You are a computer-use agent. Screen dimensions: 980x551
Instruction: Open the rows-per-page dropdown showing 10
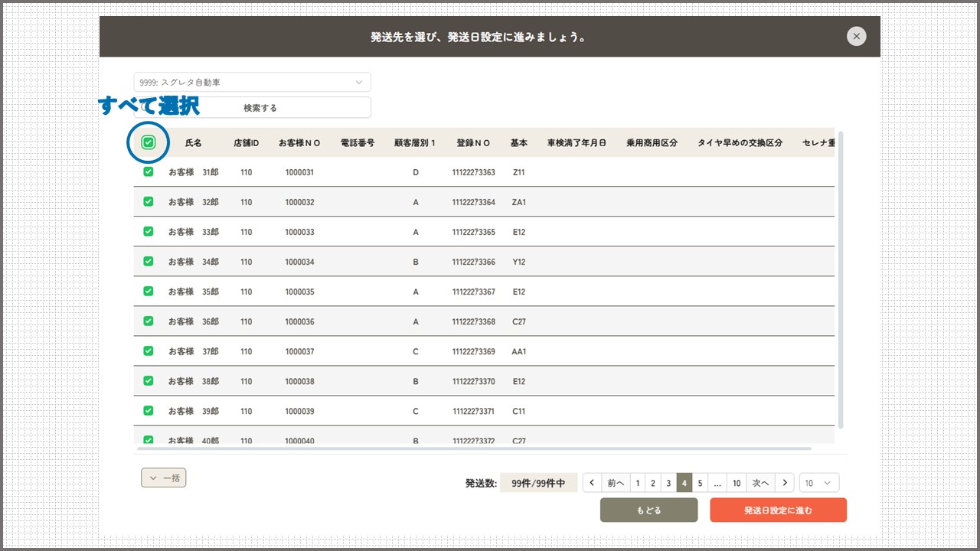819,483
